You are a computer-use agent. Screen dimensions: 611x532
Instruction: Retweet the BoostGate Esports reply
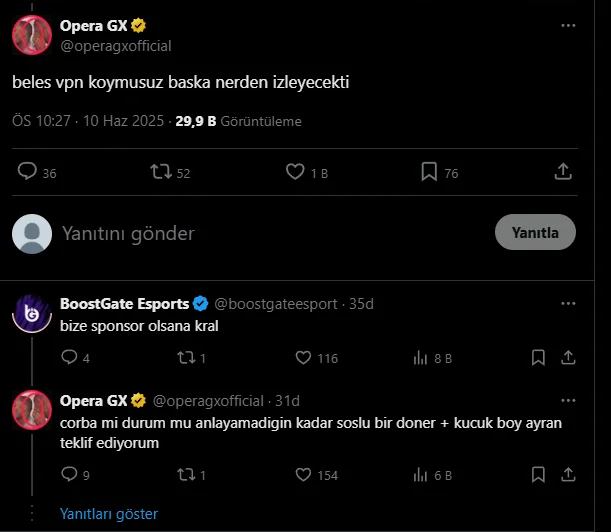tap(184, 357)
